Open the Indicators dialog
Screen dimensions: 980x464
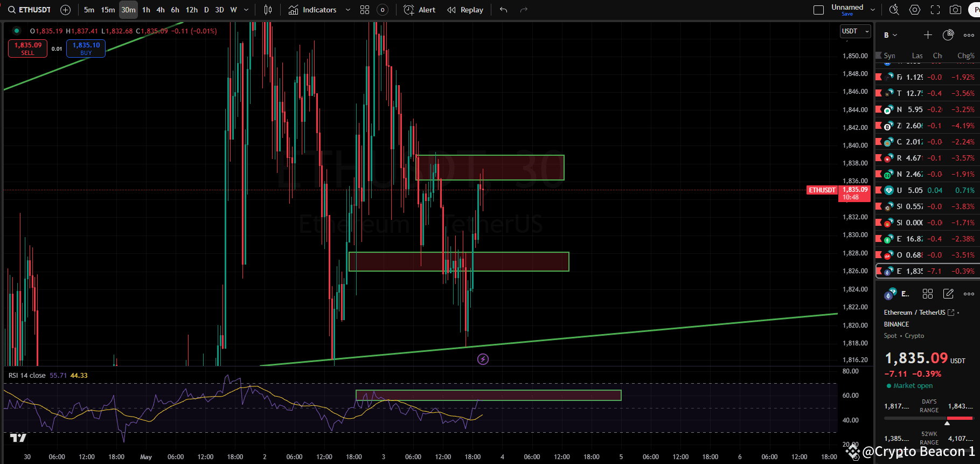(312, 10)
